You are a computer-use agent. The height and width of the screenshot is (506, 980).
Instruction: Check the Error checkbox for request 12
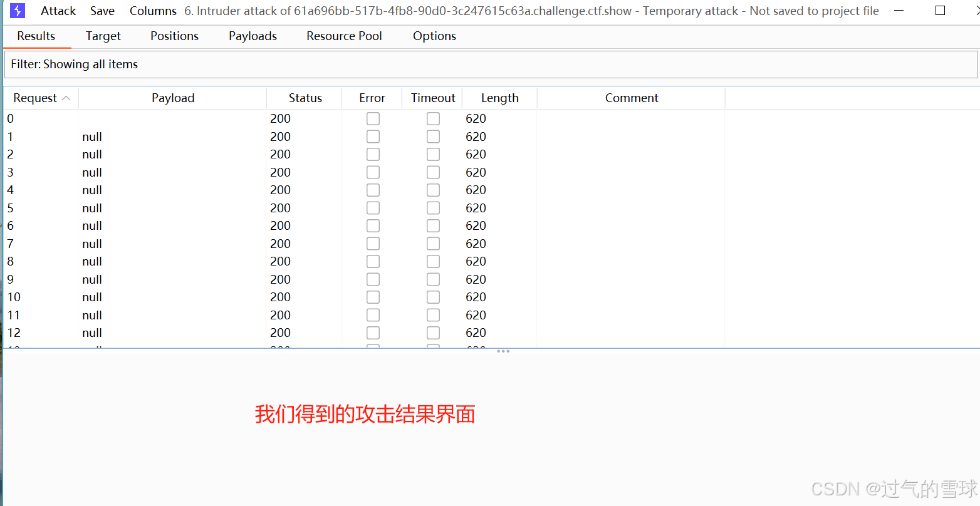click(x=373, y=333)
